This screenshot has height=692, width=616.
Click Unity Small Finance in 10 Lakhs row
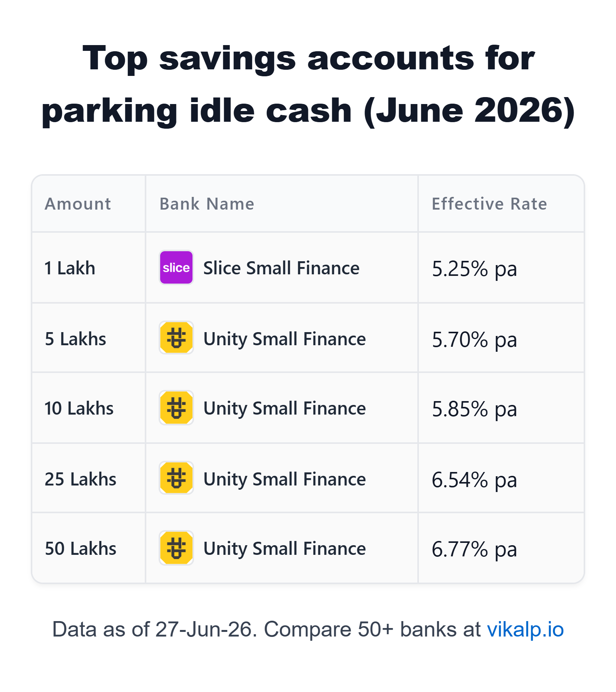point(285,408)
